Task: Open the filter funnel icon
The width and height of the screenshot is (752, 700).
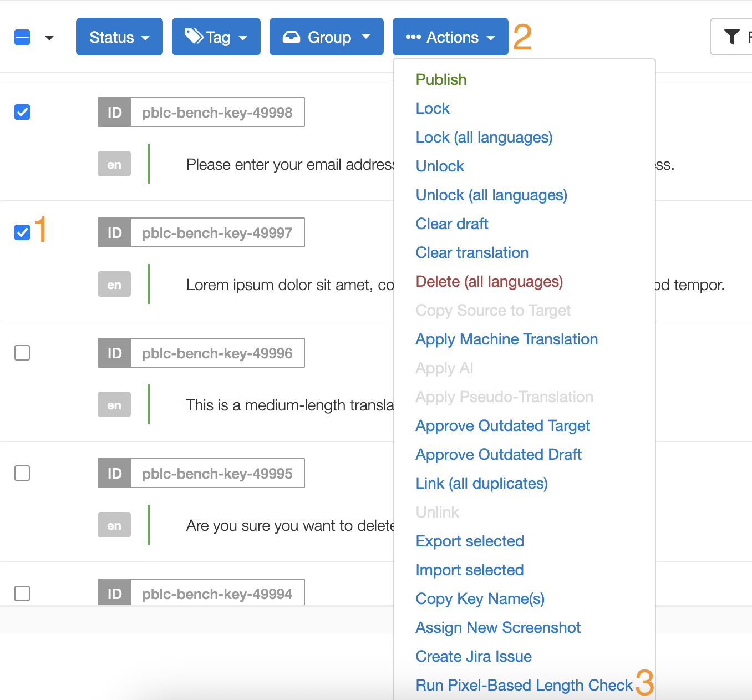Action: (x=731, y=37)
